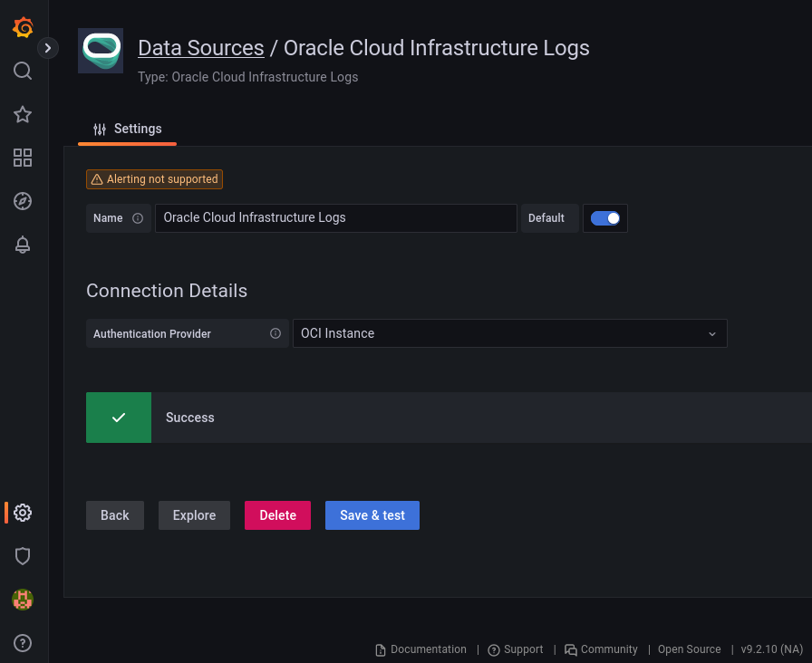812x663 pixels.
Task: Expand the sidebar navigation chevron
Action: click(x=48, y=48)
